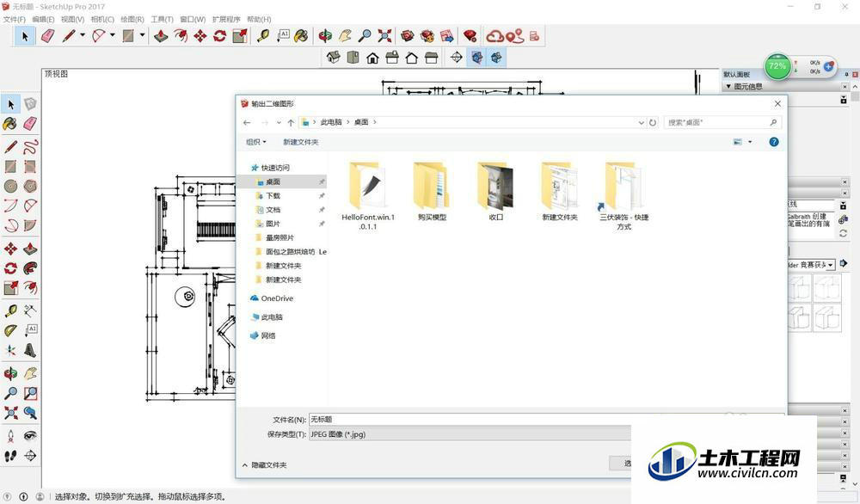Select the Text label tool in top toolbar
Image resolution: width=860 pixels, height=504 pixels.
[283, 36]
